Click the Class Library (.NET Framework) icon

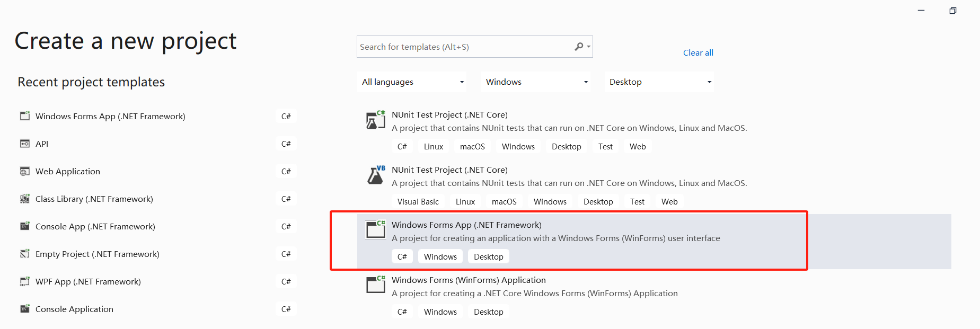tap(25, 199)
